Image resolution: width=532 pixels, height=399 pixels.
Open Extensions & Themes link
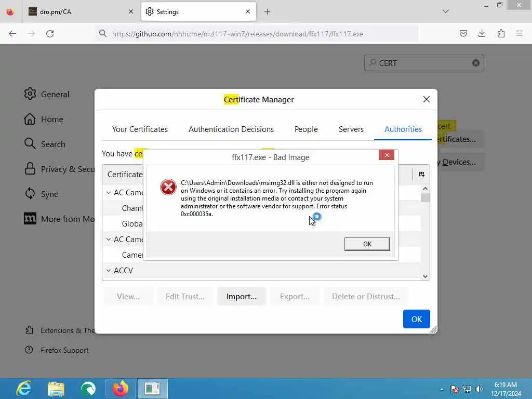pos(60,330)
